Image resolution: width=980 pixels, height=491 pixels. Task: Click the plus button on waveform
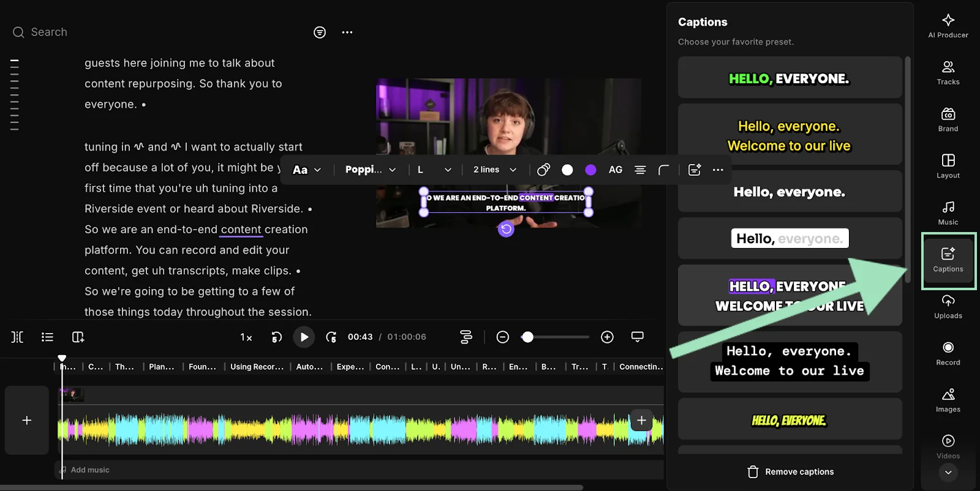pyautogui.click(x=641, y=420)
